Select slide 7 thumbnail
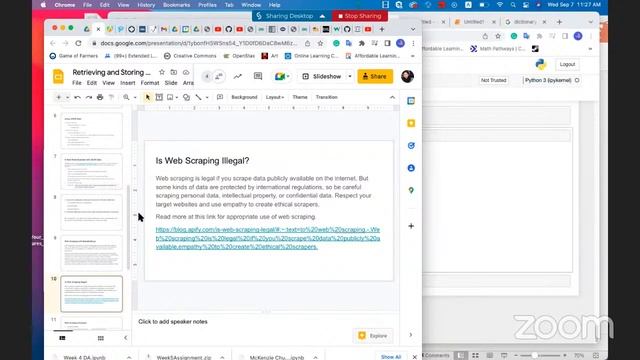 pos(91,171)
